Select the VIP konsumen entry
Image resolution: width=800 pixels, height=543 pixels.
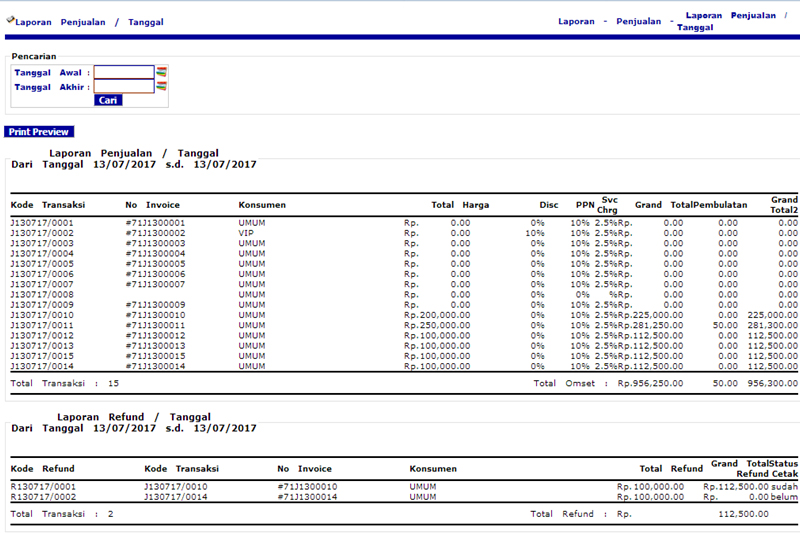coord(247,233)
